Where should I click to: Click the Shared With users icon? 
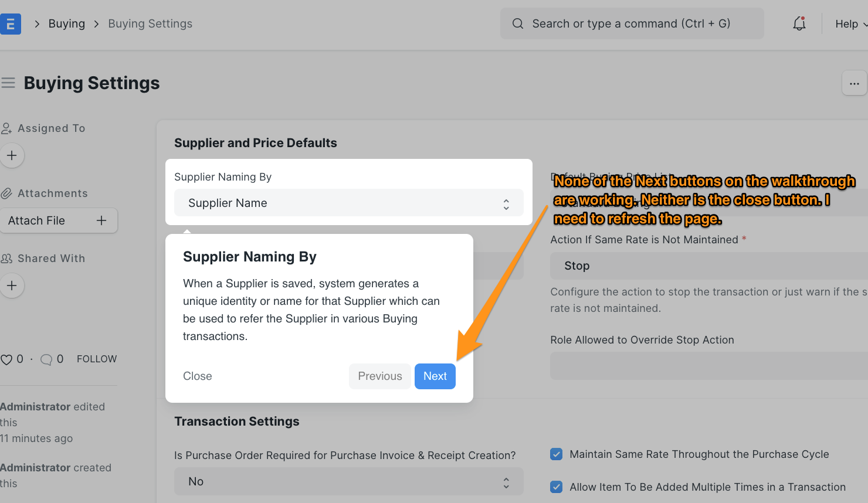[6, 259]
